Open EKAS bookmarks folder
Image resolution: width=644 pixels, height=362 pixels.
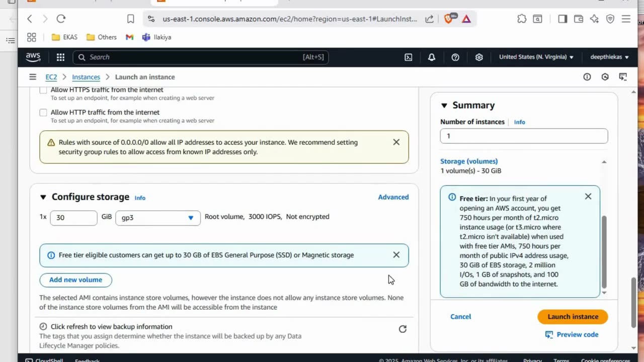[x=64, y=37]
